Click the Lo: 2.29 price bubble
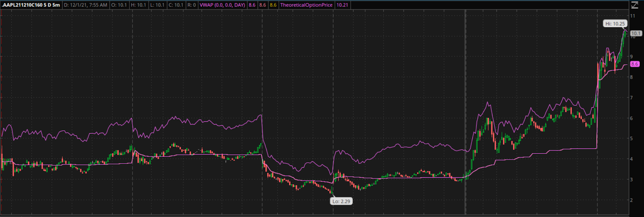The height and width of the screenshot is (217, 644). pos(341,201)
